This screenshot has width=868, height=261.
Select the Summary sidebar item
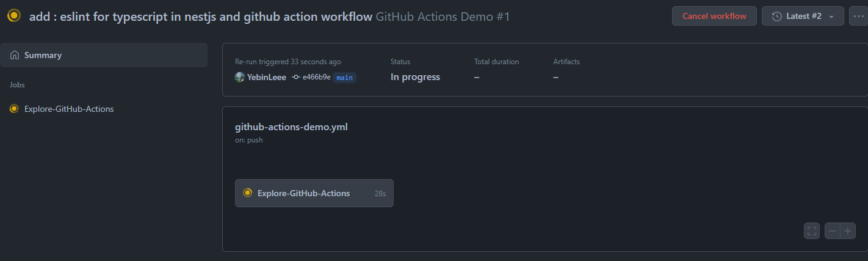(104, 55)
